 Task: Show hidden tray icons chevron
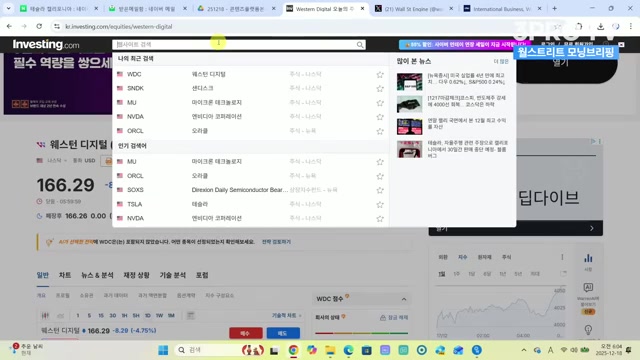524,350
